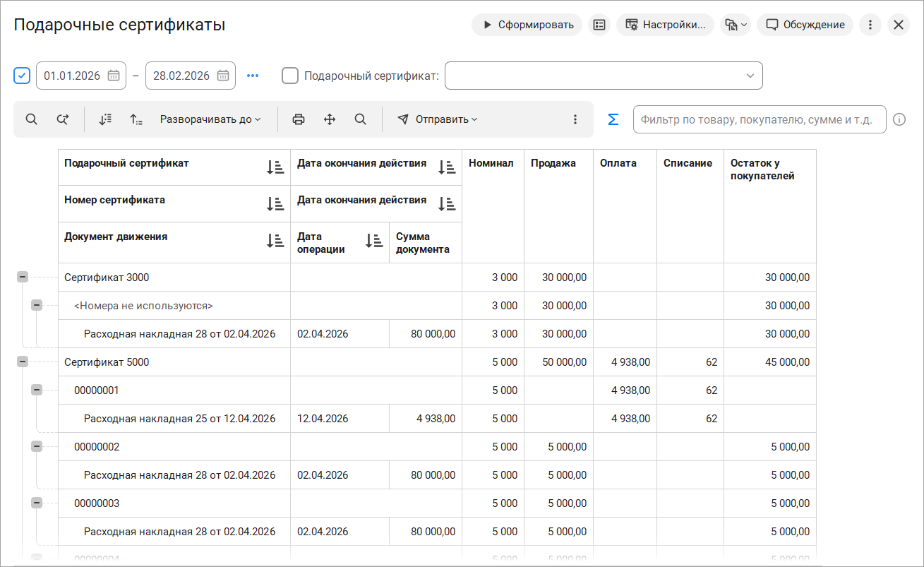
Task: Open calendar for start date 01.01.2026
Action: click(113, 76)
